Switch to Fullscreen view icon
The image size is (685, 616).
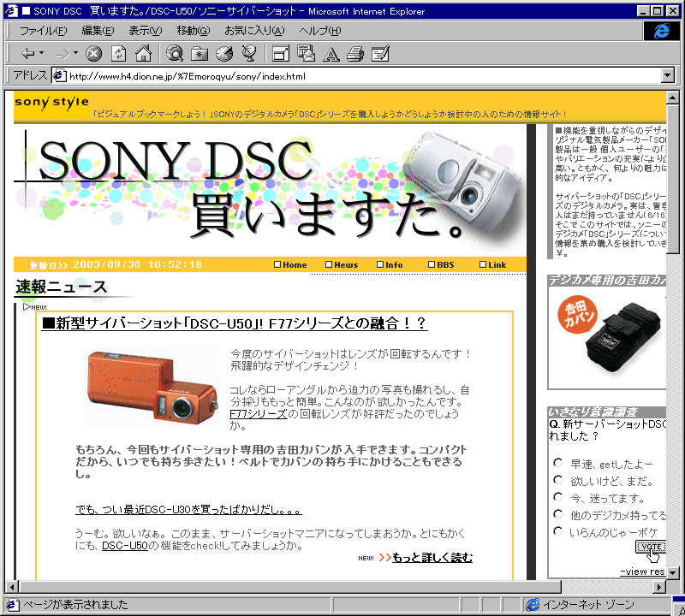[x=281, y=54]
